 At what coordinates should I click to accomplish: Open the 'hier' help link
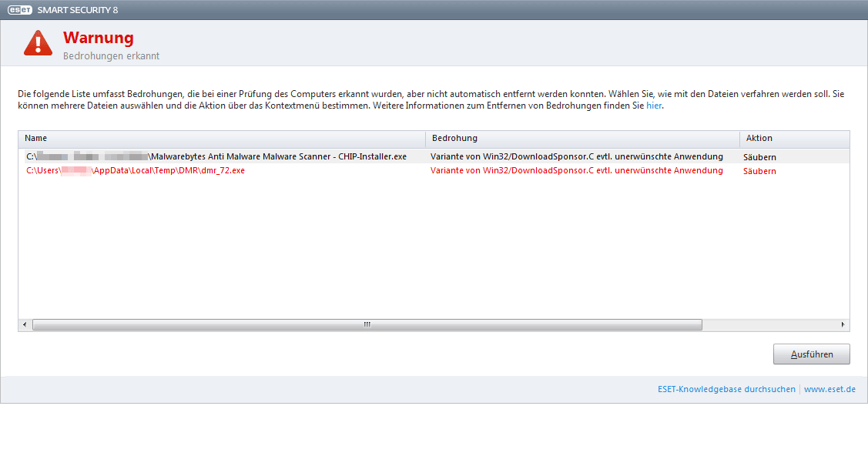point(653,106)
